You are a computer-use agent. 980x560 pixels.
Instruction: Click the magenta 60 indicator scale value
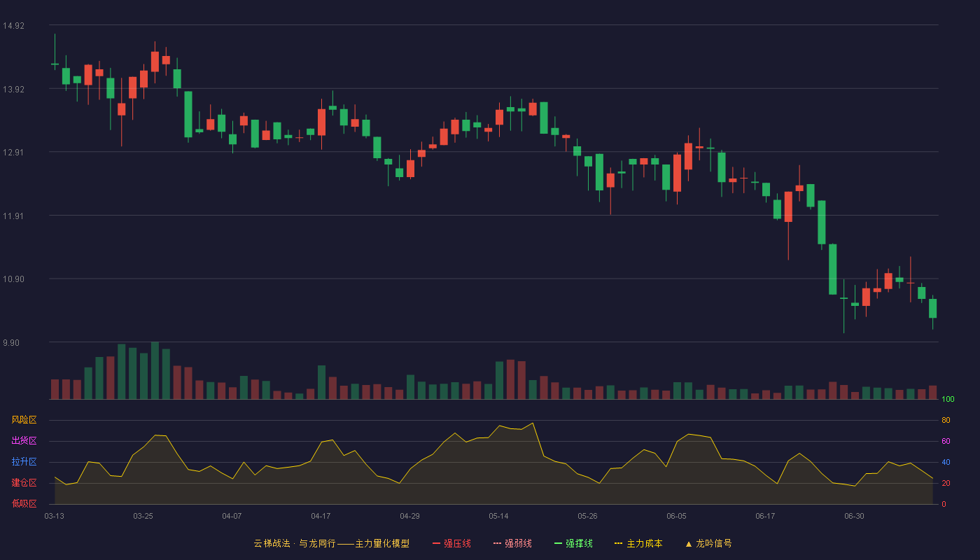(x=946, y=441)
